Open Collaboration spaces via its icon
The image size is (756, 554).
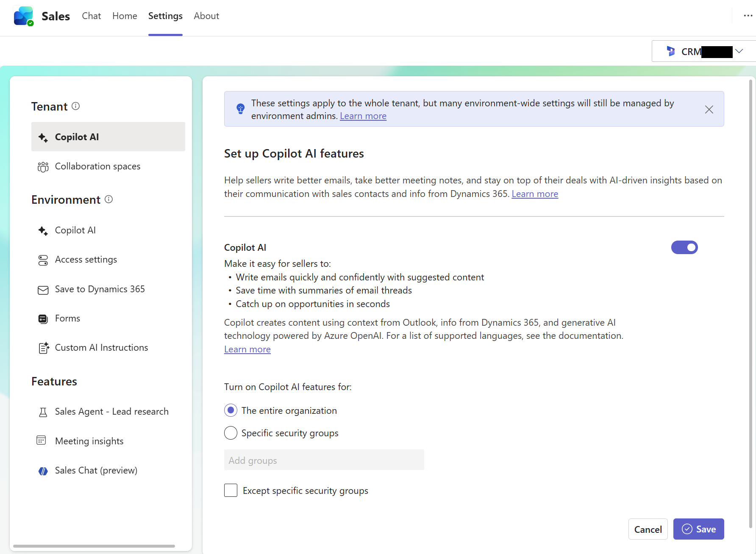(43, 167)
